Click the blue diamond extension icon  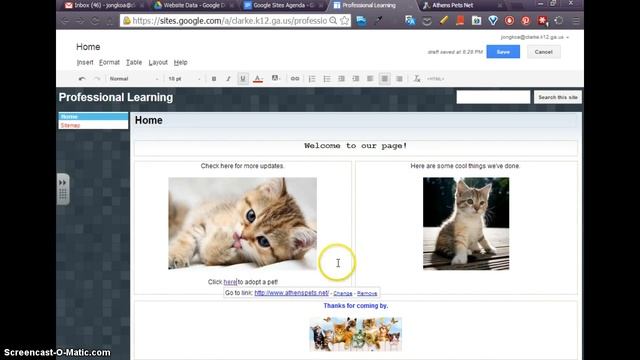[x=493, y=20]
